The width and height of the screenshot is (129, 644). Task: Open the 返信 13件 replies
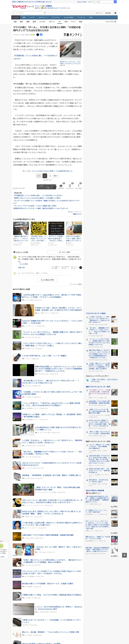coord(21,267)
